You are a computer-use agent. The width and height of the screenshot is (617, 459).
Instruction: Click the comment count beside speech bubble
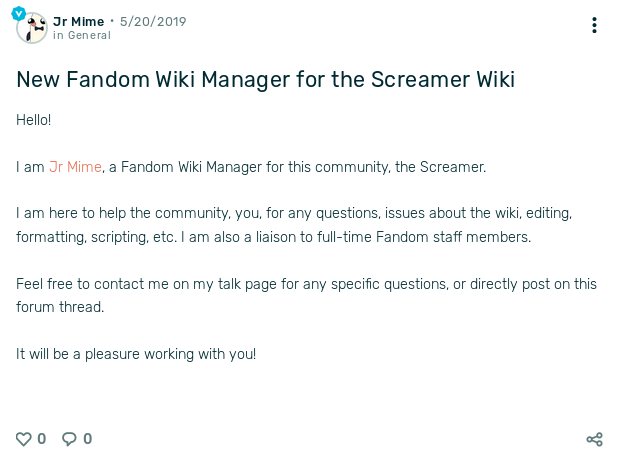coord(88,439)
